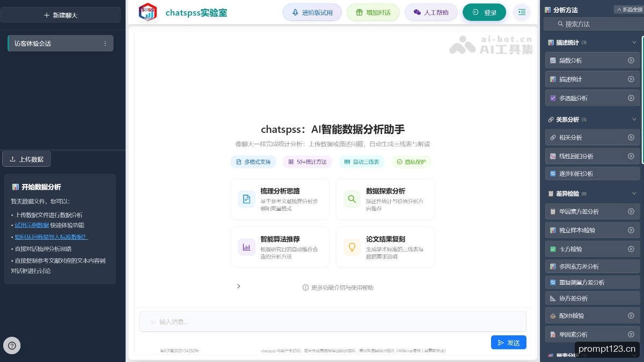The image size is (644, 362).
Task: Click the 新建聊天 button
Action: [x=60, y=15]
